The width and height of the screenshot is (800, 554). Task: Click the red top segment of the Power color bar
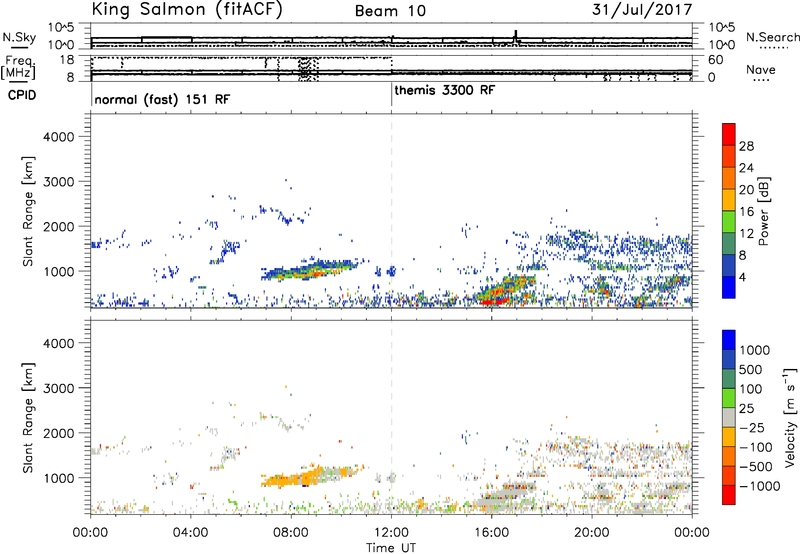tap(729, 134)
